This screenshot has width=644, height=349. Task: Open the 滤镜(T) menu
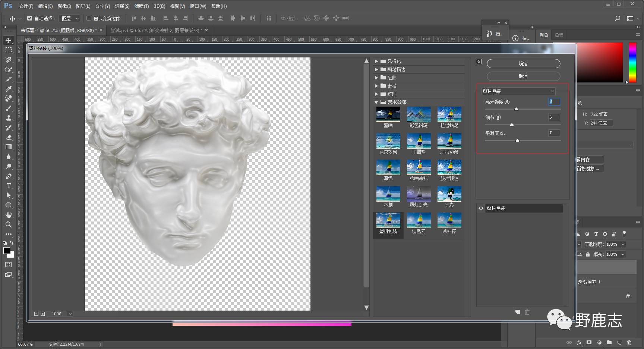[x=141, y=6]
